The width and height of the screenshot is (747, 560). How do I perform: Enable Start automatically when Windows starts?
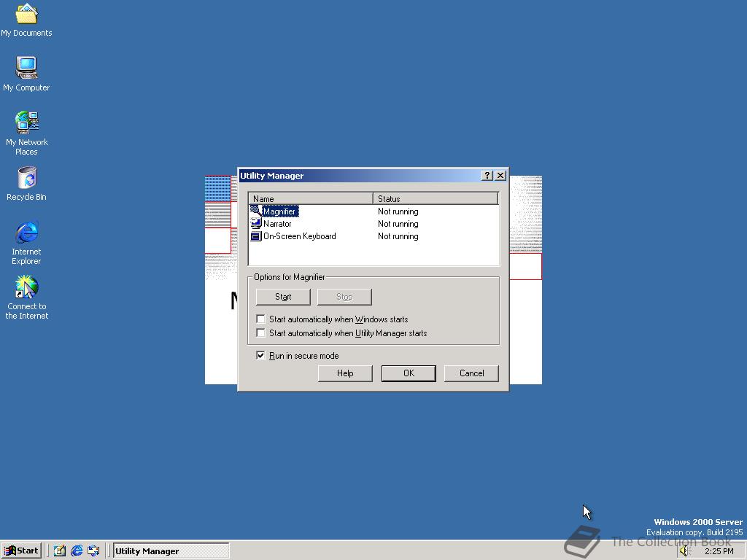tap(260, 319)
